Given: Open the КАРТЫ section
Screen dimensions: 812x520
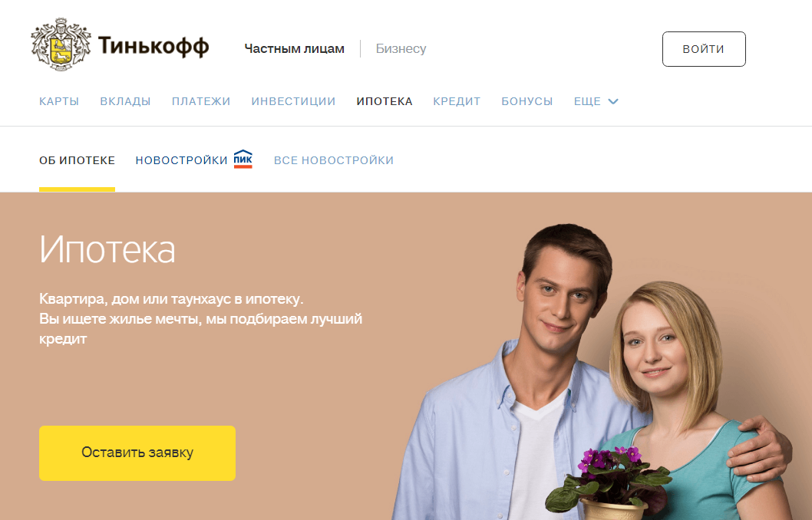Looking at the screenshot, I should click(x=59, y=101).
